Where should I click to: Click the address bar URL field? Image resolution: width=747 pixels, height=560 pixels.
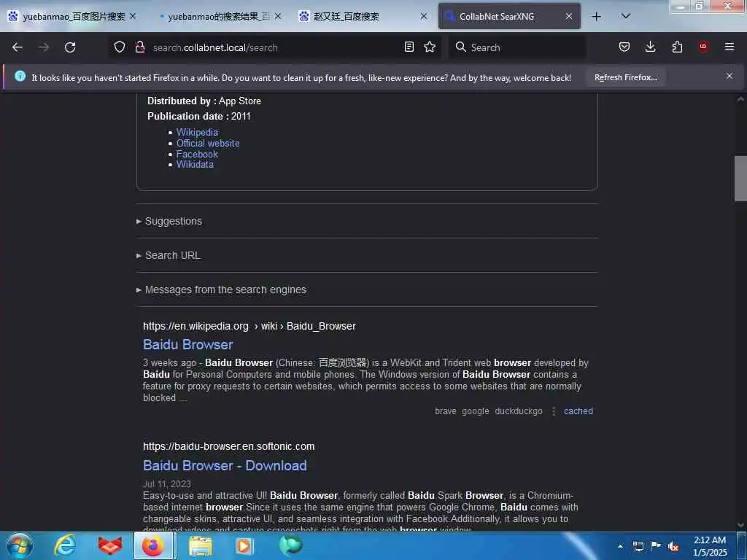click(x=276, y=47)
